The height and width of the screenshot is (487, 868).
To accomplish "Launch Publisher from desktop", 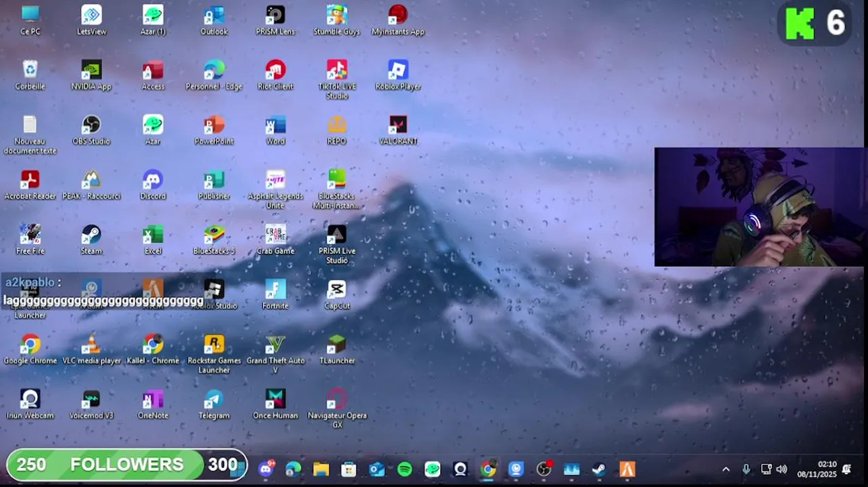I will 214,184.
